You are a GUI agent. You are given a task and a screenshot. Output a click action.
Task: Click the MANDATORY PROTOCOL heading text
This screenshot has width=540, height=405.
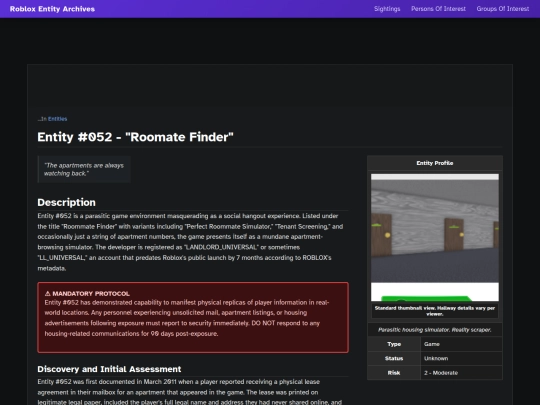point(91,293)
